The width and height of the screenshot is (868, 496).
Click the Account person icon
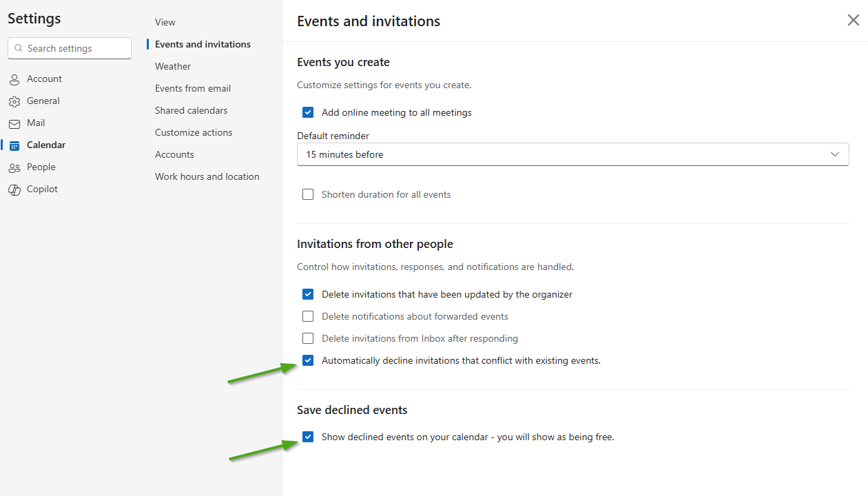tap(14, 79)
